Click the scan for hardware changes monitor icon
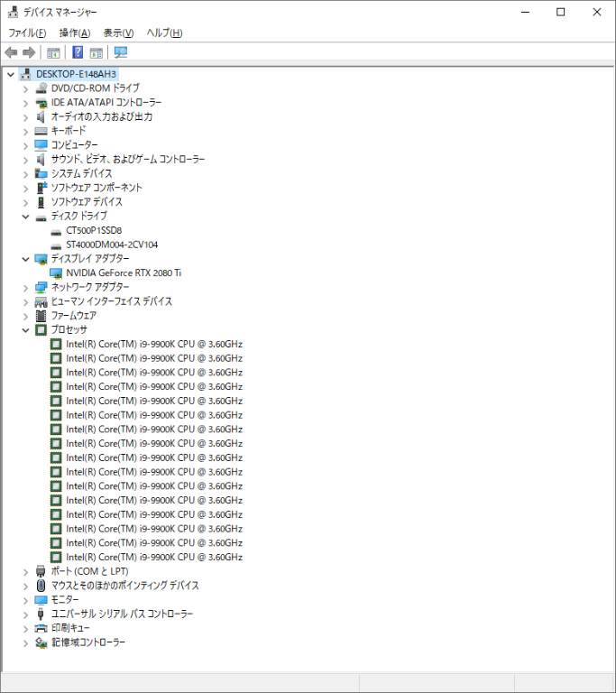Screen dimensions: 616x693 tap(121, 52)
